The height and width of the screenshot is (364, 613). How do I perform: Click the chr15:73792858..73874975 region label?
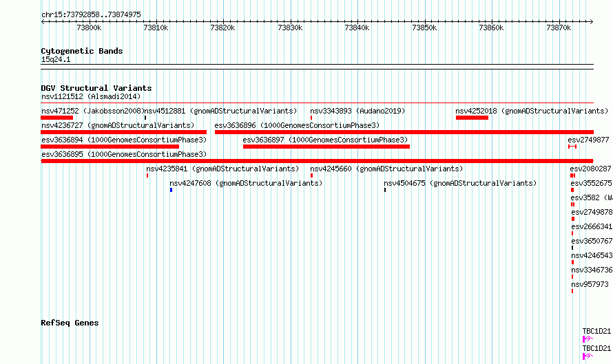point(91,15)
